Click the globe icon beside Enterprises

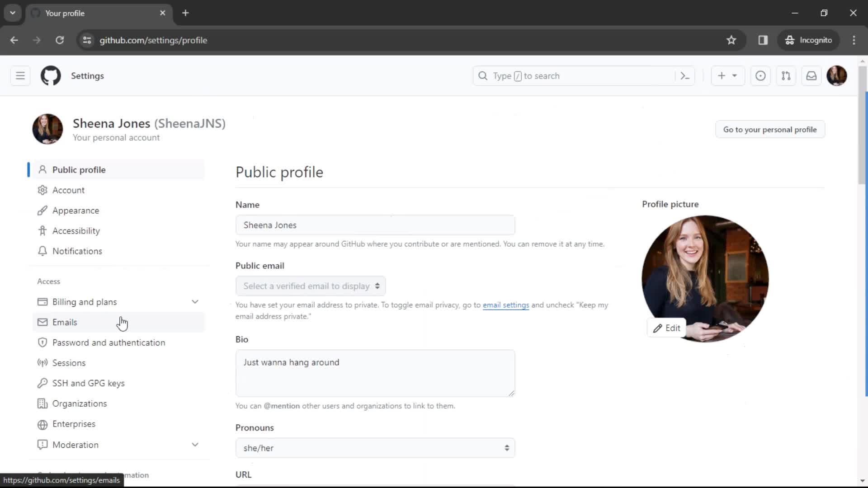click(42, 424)
